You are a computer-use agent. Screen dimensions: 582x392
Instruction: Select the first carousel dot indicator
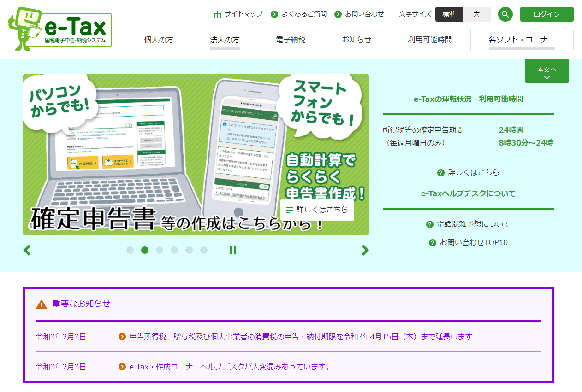click(x=130, y=250)
